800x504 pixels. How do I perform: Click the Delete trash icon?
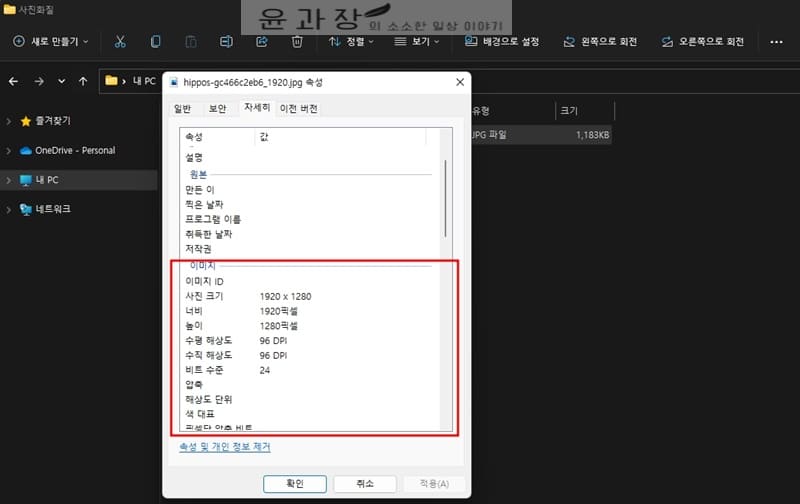point(297,42)
